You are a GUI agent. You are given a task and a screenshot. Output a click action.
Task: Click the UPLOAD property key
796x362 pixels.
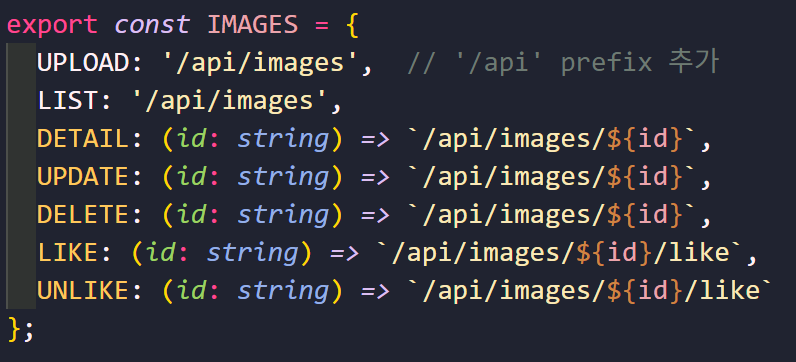(84, 63)
